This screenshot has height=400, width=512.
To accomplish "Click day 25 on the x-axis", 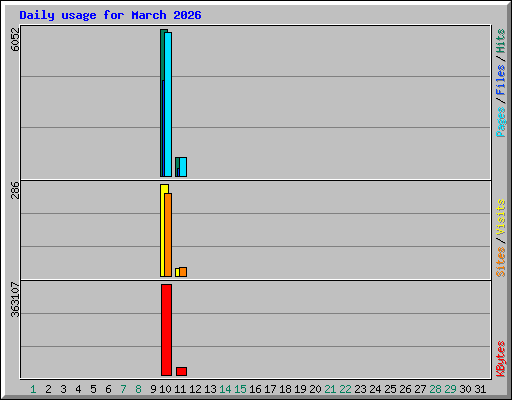I will [x=390, y=389].
